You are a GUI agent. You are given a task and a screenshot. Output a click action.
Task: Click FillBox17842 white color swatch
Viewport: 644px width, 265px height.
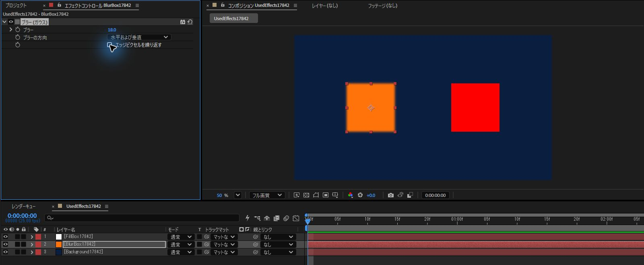(x=59, y=237)
